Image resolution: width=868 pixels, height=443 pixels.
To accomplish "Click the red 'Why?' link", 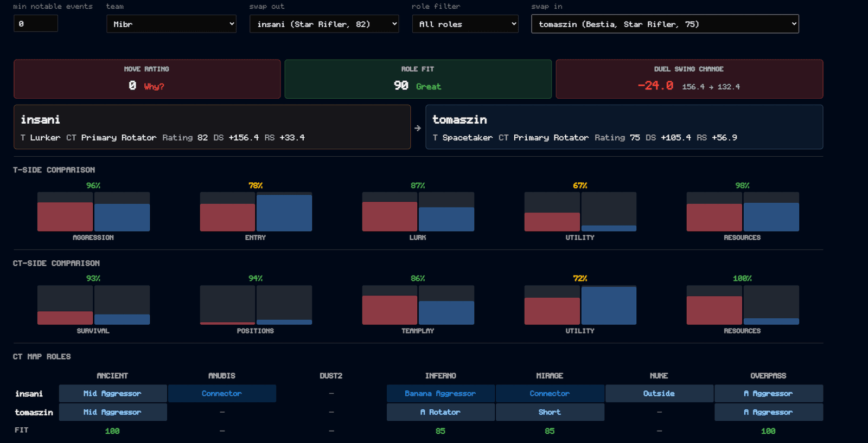I will click(x=154, y=86).
